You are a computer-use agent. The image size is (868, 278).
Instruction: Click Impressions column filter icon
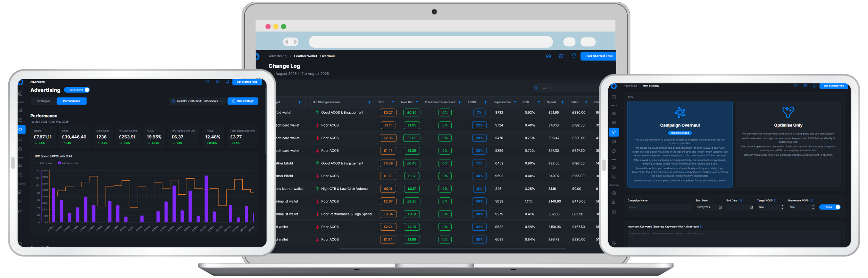(x=515, y=102)
